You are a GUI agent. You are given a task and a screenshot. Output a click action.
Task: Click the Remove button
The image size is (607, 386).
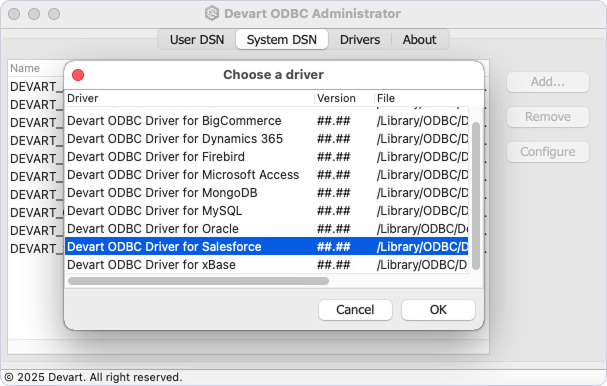548,117
